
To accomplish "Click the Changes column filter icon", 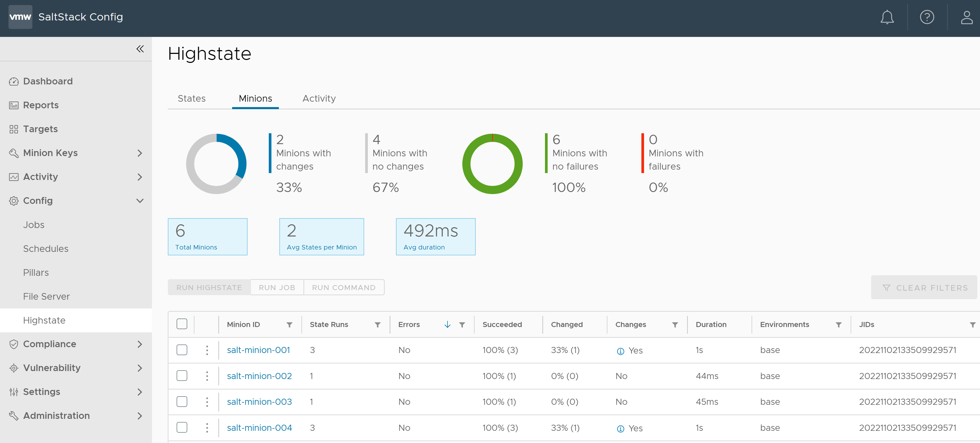I will [x=674, y=324].
